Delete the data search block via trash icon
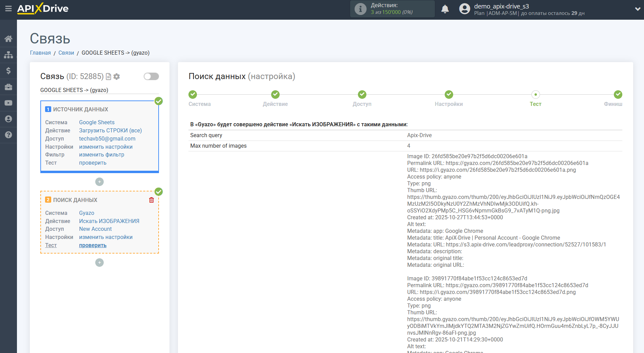The width and height of the screenshot is (644, 353). [152, 200]
